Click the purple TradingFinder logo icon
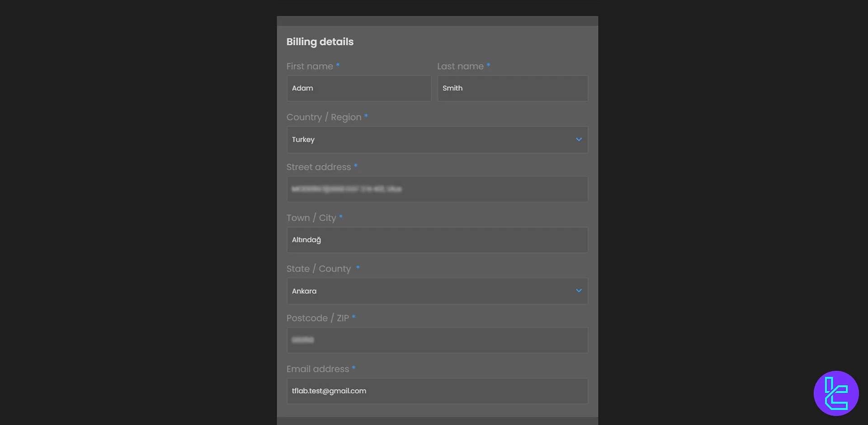Viewport: 868px width, 425px height. pyautogui.click(x=836, y=393)
